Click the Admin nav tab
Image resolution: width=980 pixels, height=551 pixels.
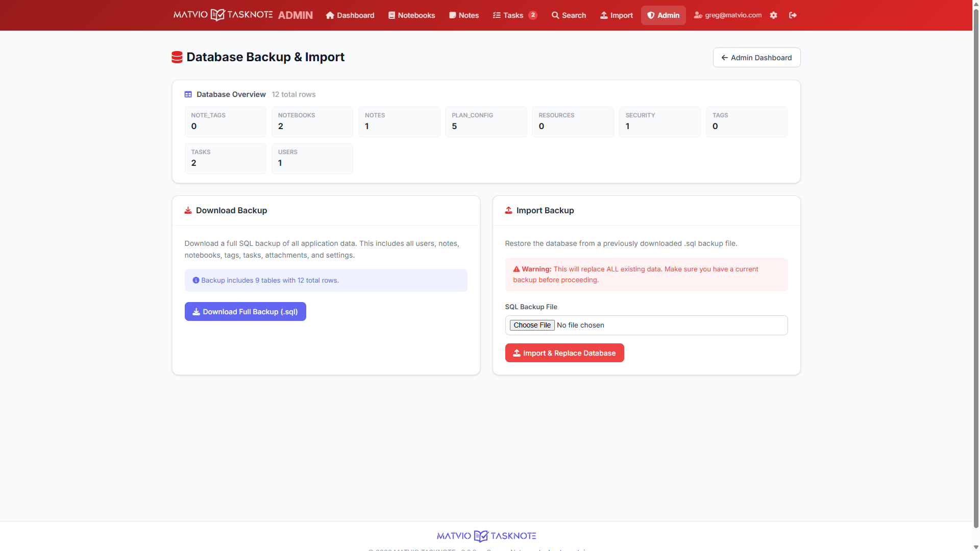[663, 15]
